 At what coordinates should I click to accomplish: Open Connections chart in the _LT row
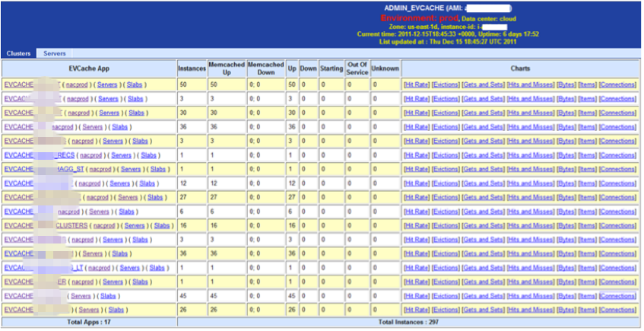617,268
